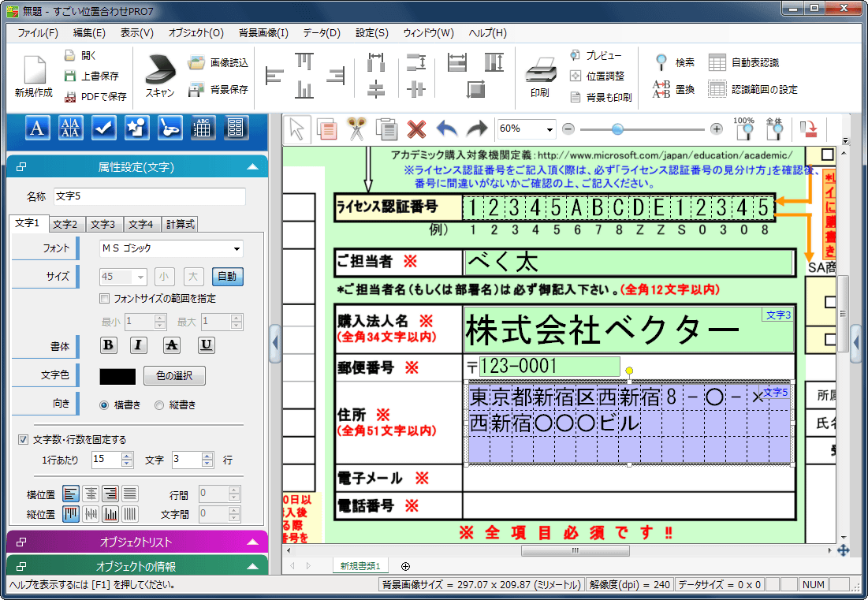Viewport: 868px width, 600px height.
Task: Select the arrow pointer tool
Action: point(297,129)
